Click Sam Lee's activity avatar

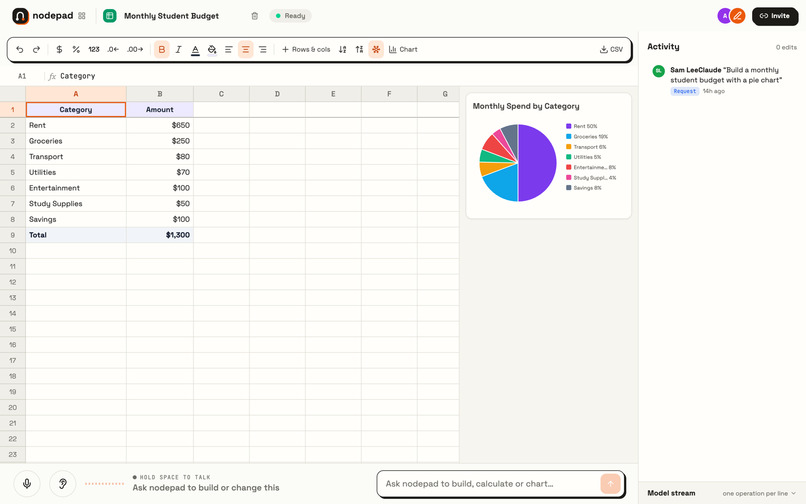pyautogui.click(x=658, y=71)
